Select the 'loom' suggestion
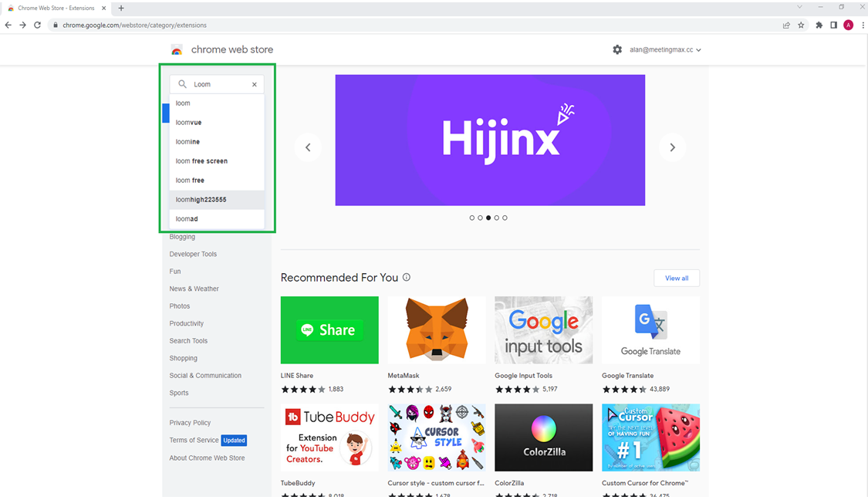The image size is (868, 500). (x=217, y=103)
